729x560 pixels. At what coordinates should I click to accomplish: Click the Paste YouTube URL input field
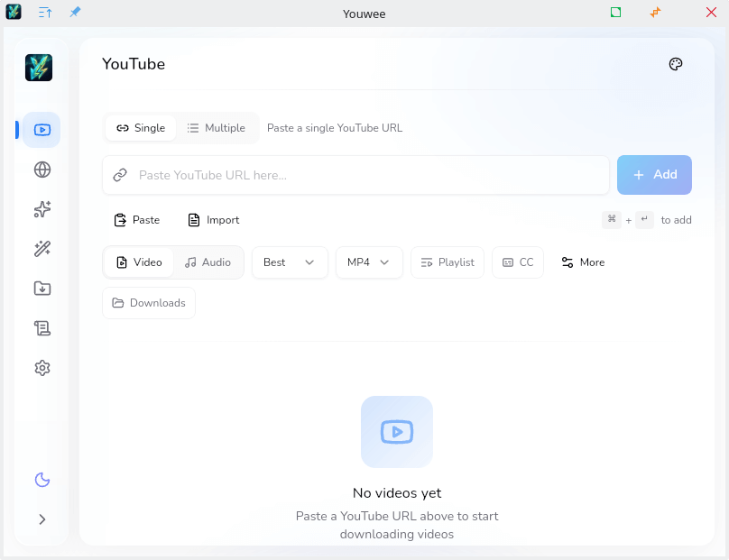tap(370, 175)
